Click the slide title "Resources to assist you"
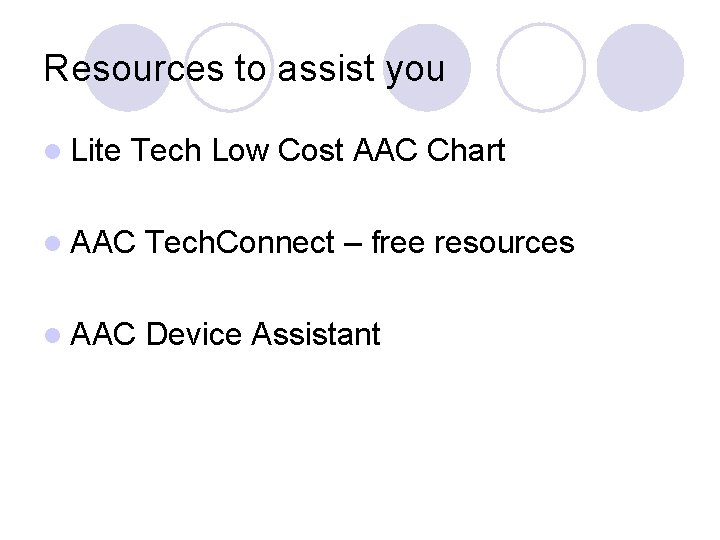 [245, 70]
